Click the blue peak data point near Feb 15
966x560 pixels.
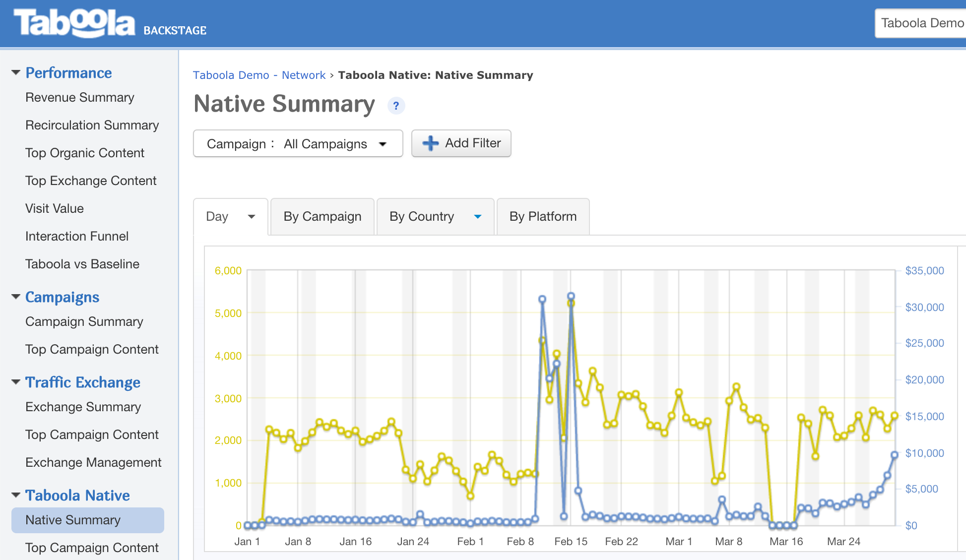click(571, 296)
